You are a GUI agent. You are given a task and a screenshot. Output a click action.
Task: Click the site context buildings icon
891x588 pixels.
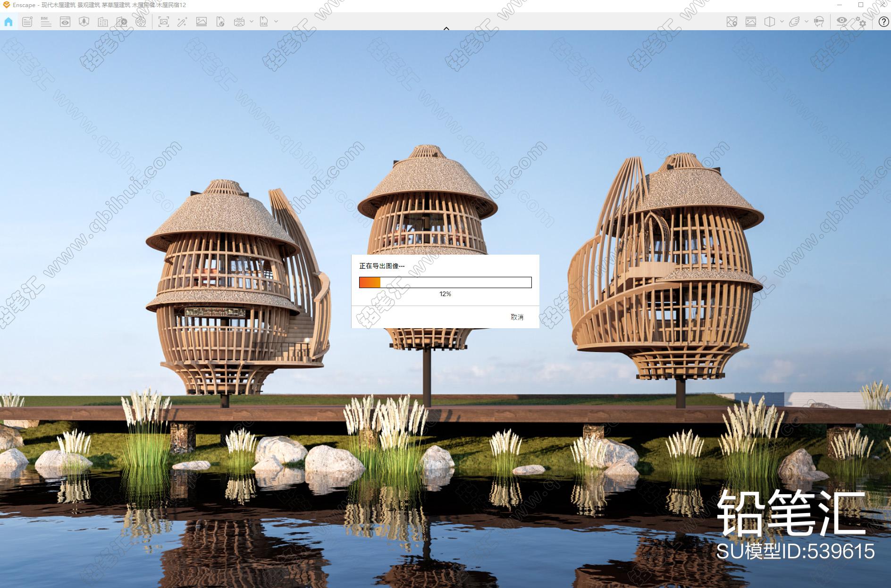pos(103,22)
